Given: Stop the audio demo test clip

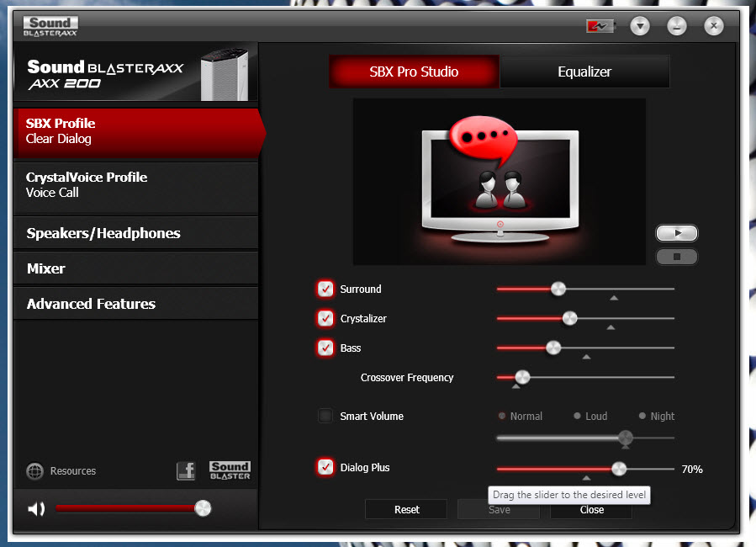Looking at the screenshot, I should tap(677, 257).
